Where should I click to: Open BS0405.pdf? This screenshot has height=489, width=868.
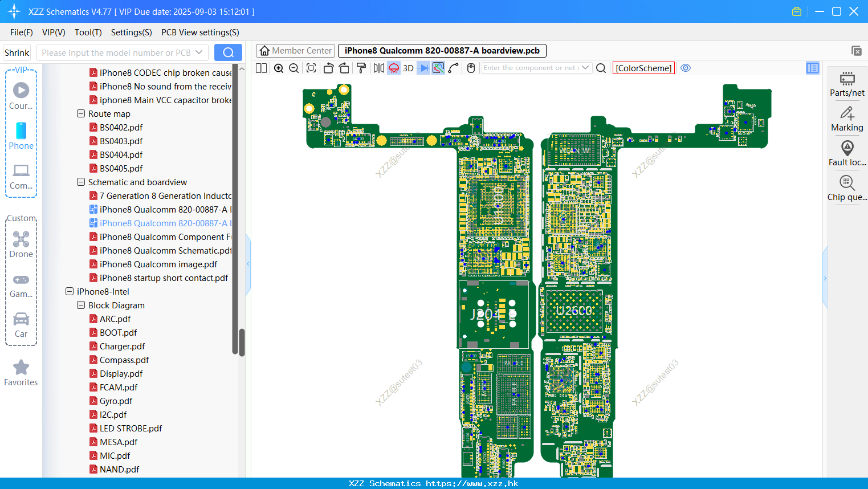[x=121, y=168]
